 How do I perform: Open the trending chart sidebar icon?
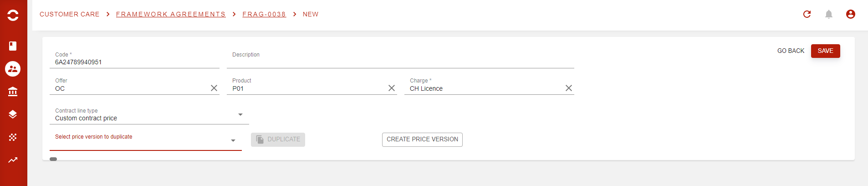point(13,160)
